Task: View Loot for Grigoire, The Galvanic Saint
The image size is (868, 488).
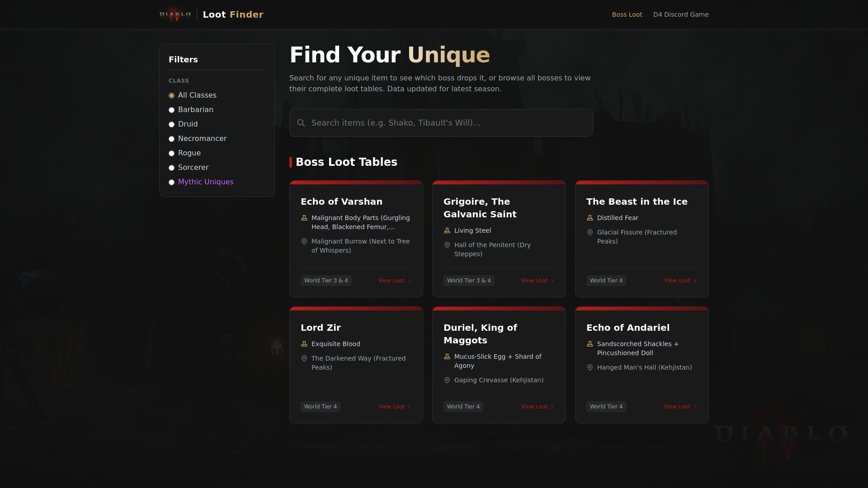Action: pos(538,281)
